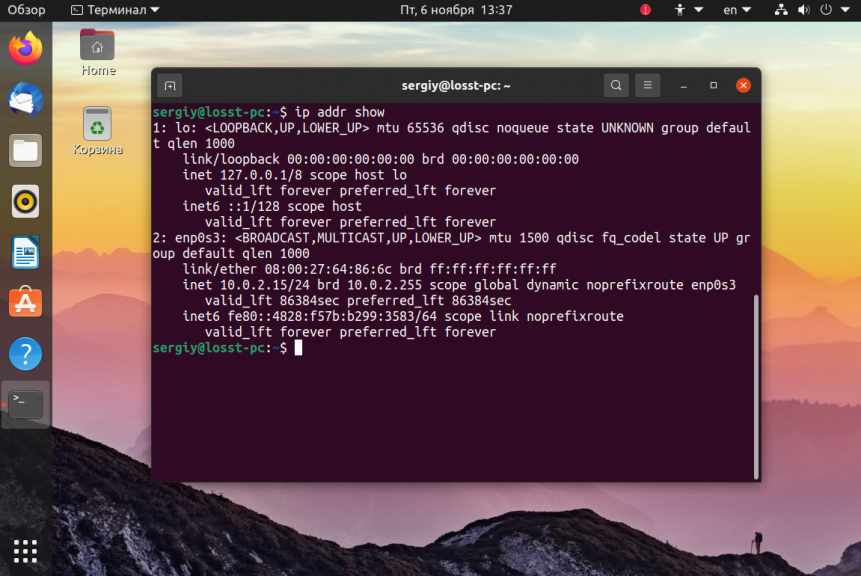Click the volume icon in the top bar
Image resolution: width=861 pixels, height=576 pixels.
pyautogui.click(x=803, y=10)
